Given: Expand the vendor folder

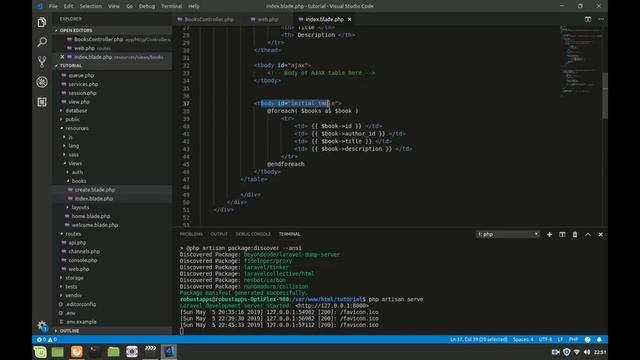Looking at the screenshot, I should 73,295.
